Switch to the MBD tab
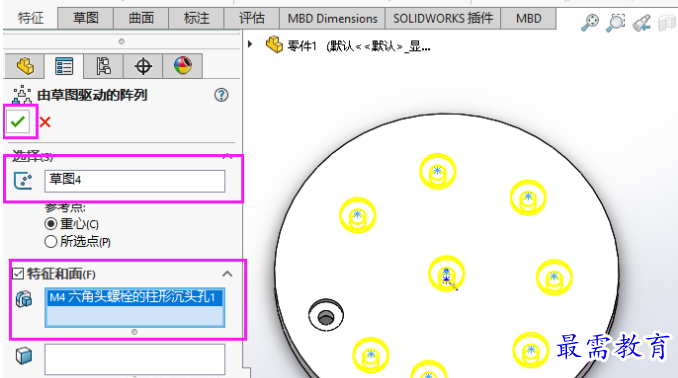678x378 pixels. tap(528, 19)
